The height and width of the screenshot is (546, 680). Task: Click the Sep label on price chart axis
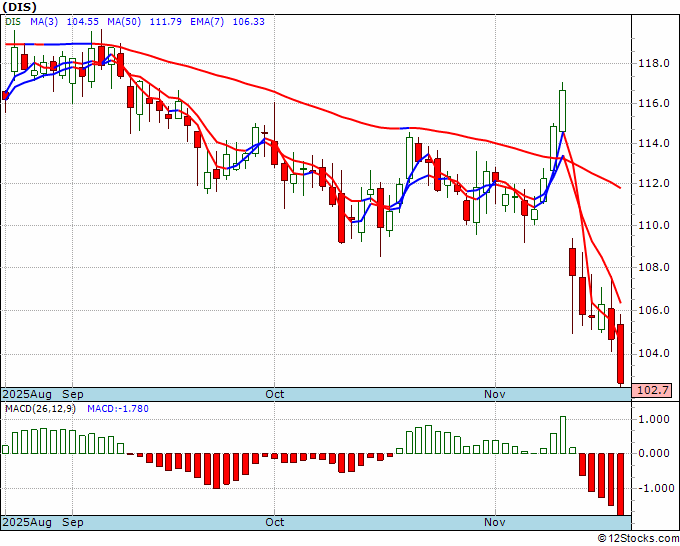click(72, 394)
